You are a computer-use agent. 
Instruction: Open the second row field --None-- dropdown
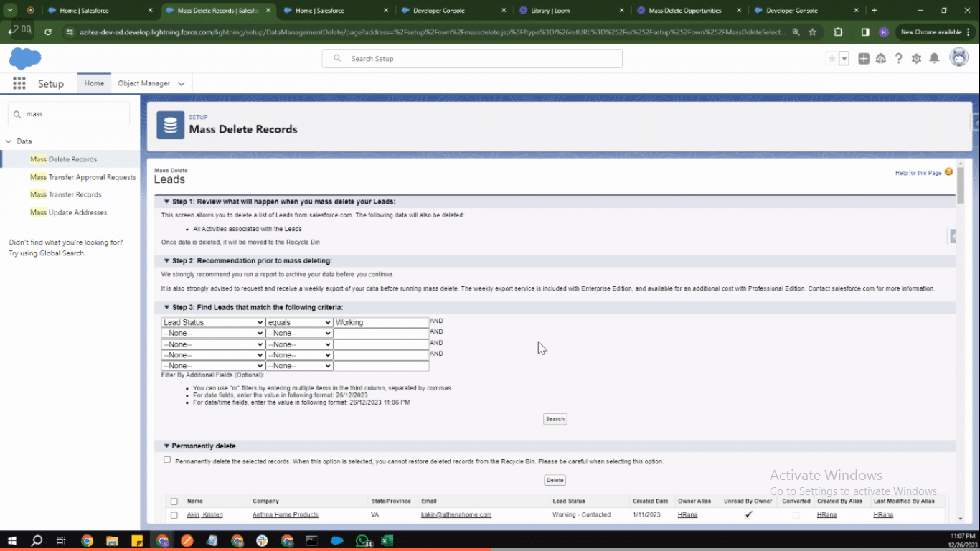(213, 334)
